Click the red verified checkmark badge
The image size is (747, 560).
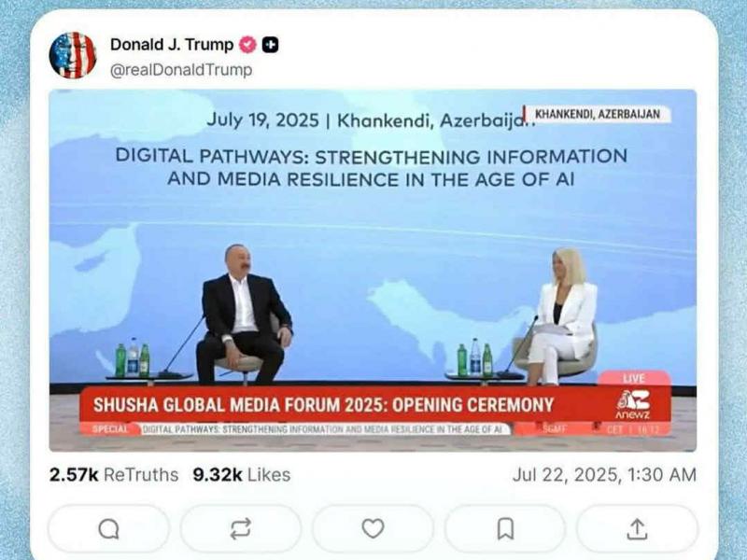pos(247,45)
